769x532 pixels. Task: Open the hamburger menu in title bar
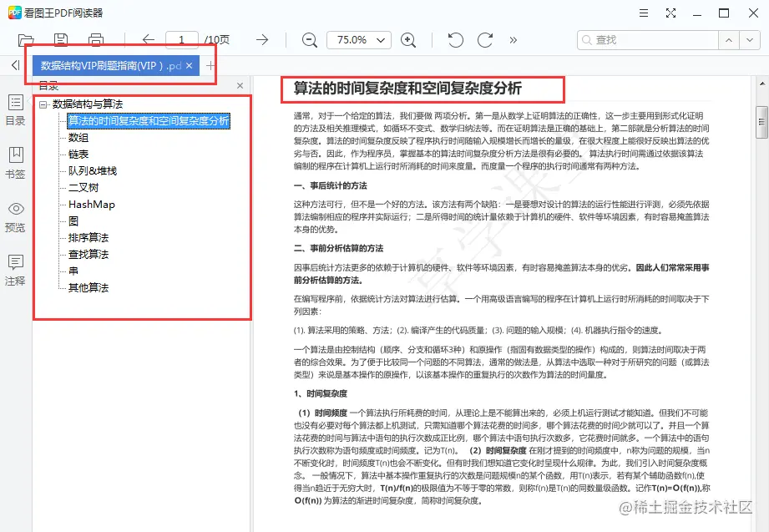pos(644,13)
